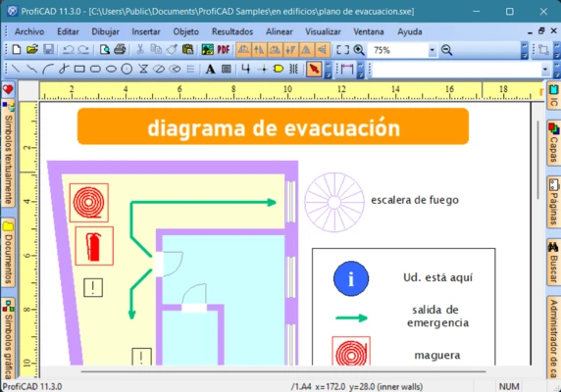The width and height of the screenshot is (561, 392).
Task: Select the Bezier curve tool
Action: 64,69
